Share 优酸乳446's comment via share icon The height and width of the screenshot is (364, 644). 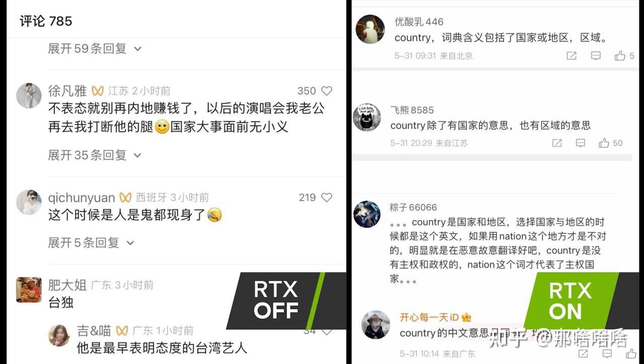click(x=572, y=56)
